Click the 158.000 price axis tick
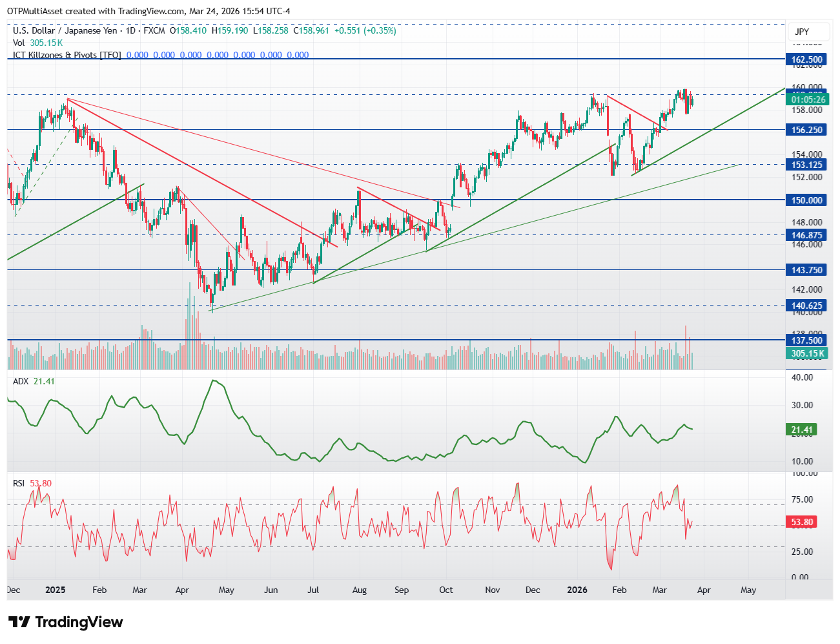Viewport: 840px width, 644px height. pyautogui.click(x=807, y=110)
